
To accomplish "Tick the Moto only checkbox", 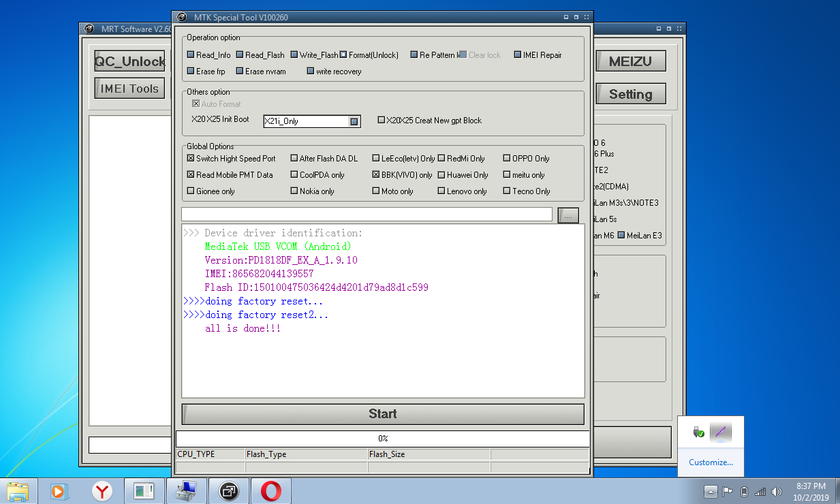I will click(x=376, y=191).
